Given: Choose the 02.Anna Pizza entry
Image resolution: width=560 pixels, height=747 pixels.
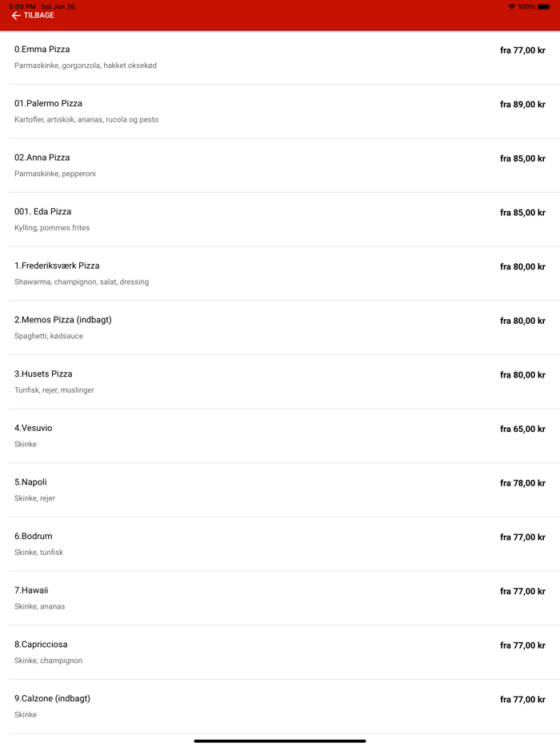Looking at the screenshot, I should tap(42, 158).
